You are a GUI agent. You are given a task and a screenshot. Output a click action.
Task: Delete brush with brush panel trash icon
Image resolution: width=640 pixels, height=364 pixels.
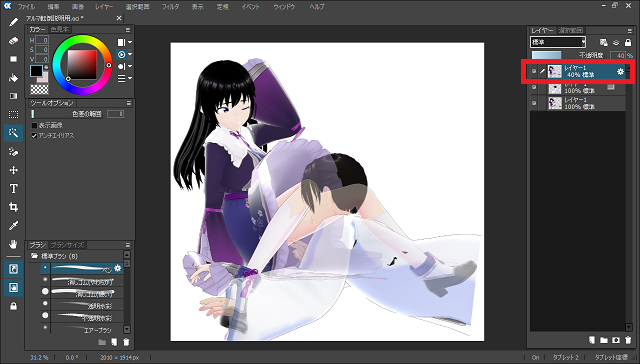coord(126,342)
